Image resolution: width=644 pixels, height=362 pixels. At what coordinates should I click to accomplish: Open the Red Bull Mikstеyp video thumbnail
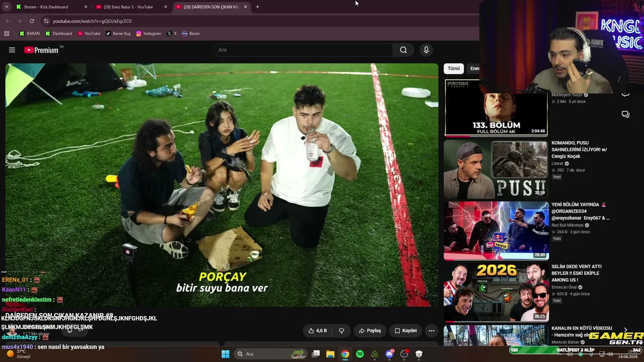pyautogui.click(x=496, y=231)
